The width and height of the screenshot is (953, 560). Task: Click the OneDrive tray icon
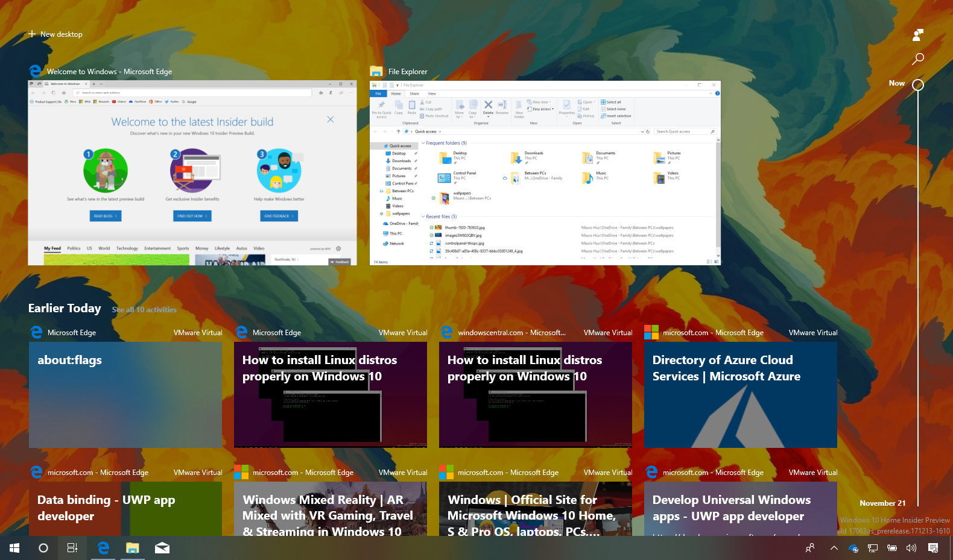click(853, 548)
